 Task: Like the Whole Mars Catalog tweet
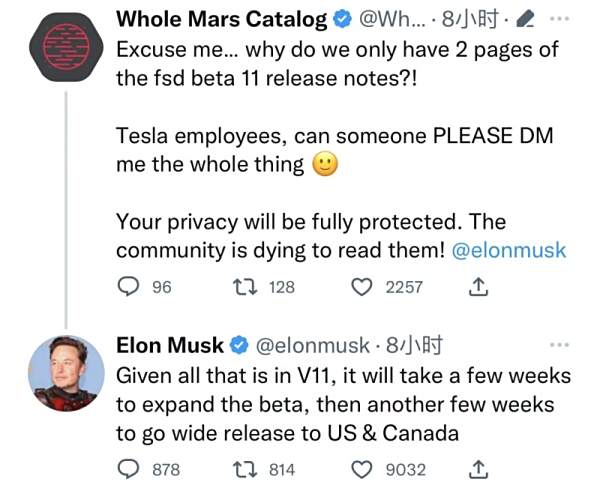pyautogui.click(x=361, y=287)
